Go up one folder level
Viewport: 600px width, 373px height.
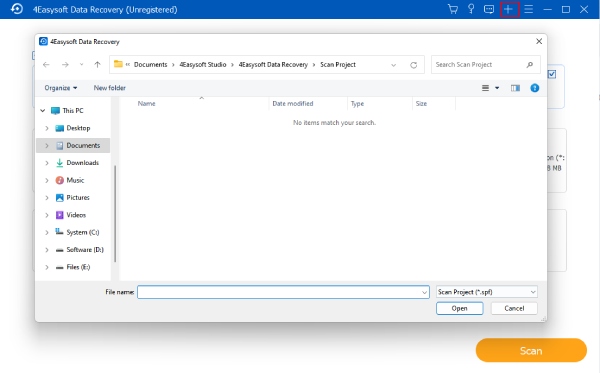97,65
